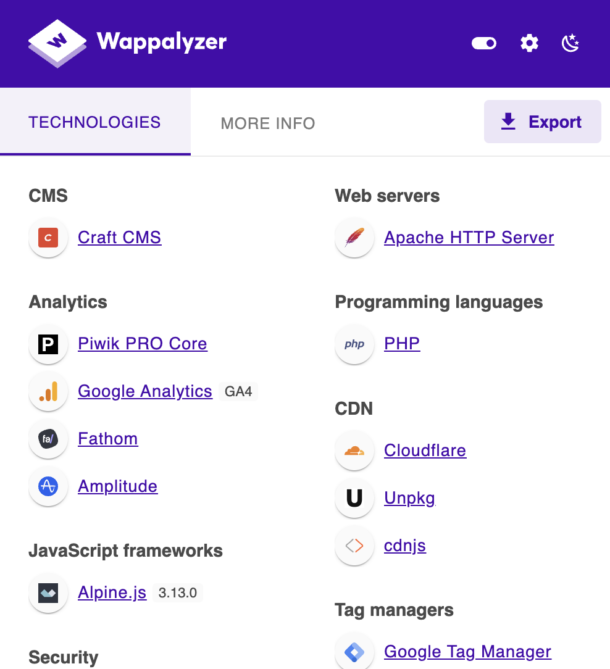This screenshot has height=669, width=610.
Task: Export the detected technologies
Action: click(x=542, y=122)
